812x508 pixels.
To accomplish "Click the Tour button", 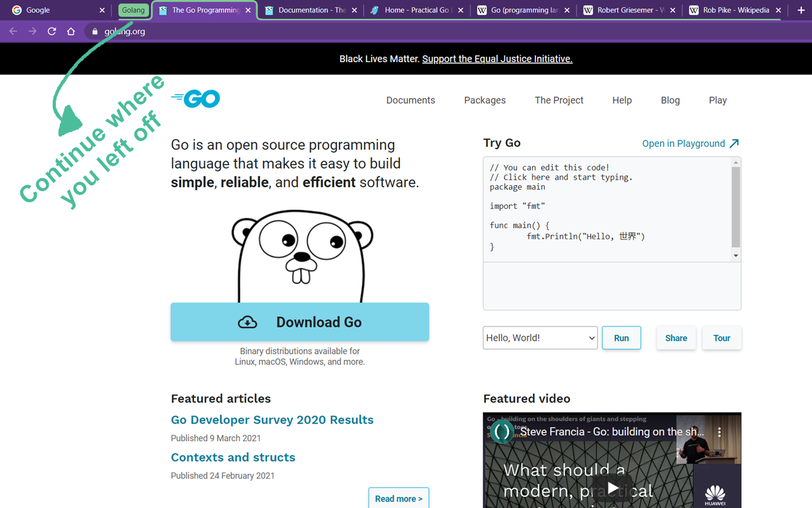I will (721, 338).
